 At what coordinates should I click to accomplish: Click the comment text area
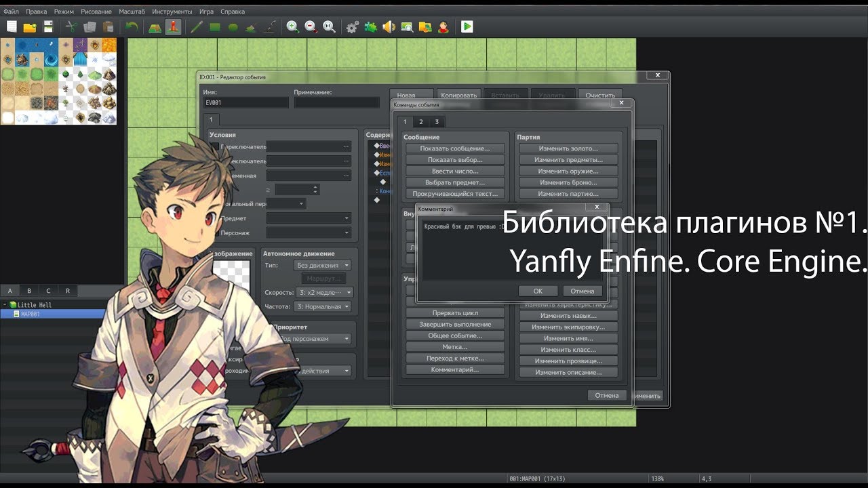point(511,249)
